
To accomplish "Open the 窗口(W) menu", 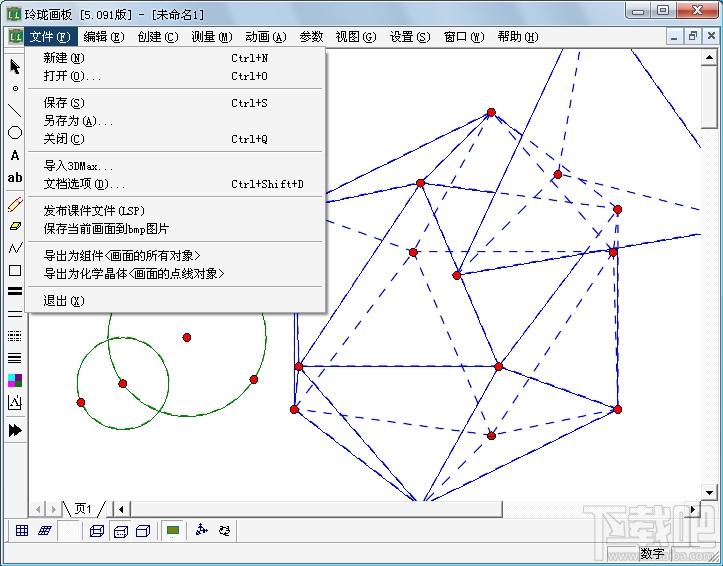I will click(464, 37).
